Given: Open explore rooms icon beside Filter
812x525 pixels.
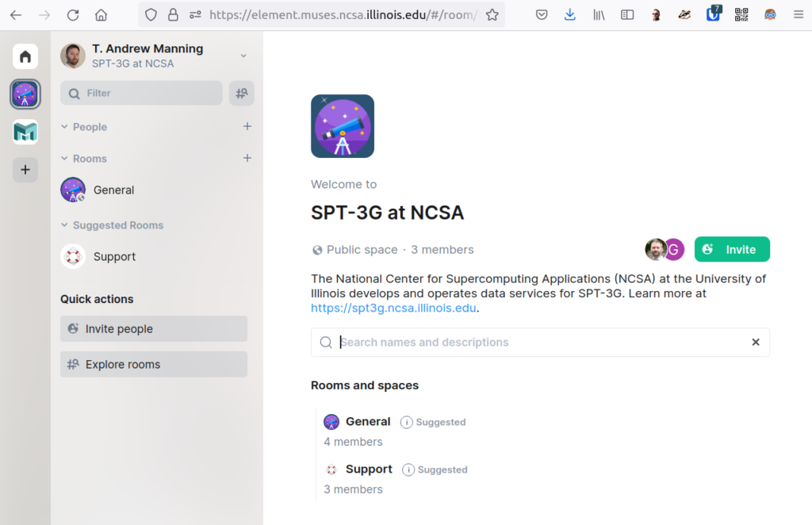Looking at the screenshot, I should click(x=241, y=94).
